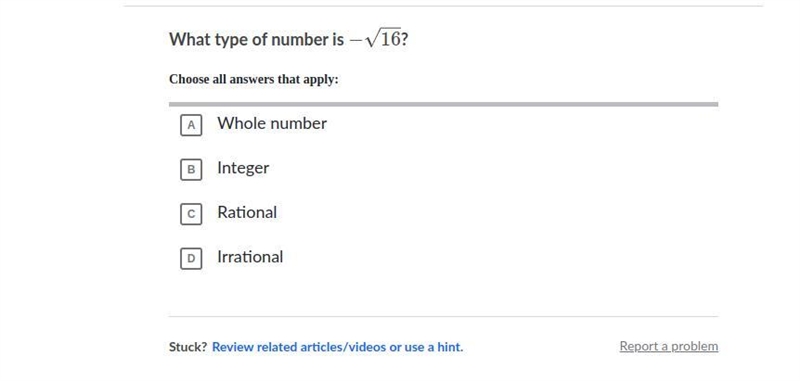The width and height of the screenshot is (800, 381).
Task: Open the "Review related articles/videos" hint link
Action: pyautogui.click(x=299, y=347)
